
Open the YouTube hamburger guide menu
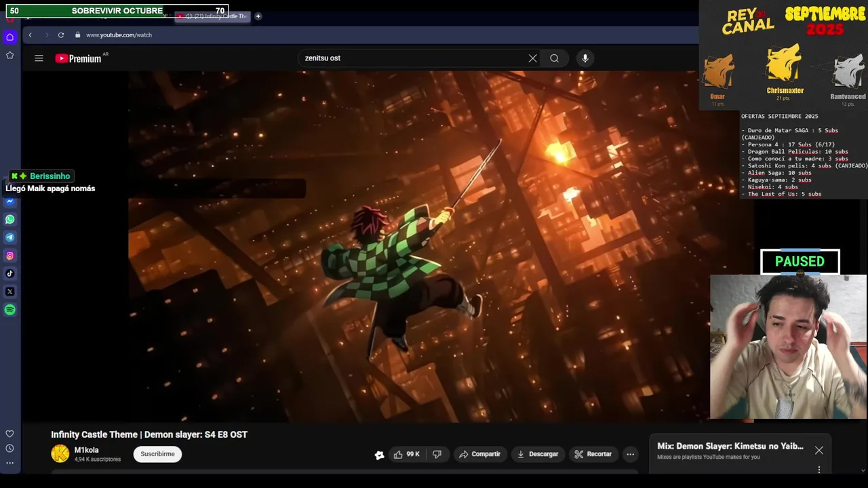point(39,58)
